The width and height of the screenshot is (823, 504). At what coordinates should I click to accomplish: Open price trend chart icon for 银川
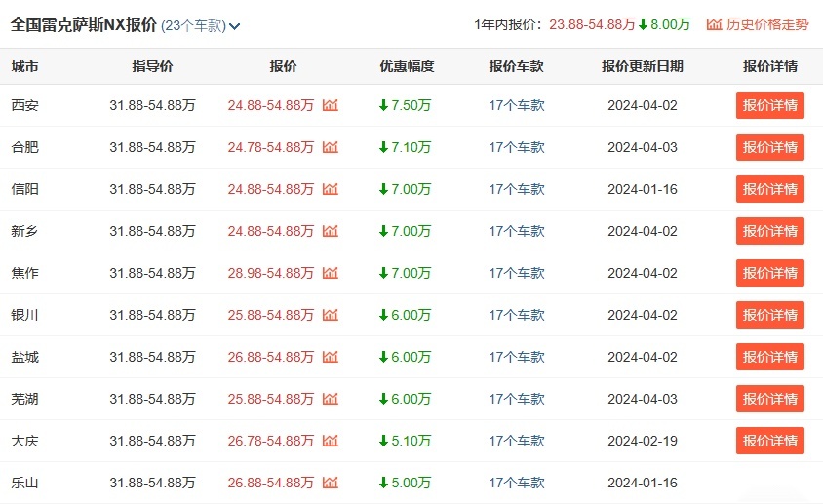[x=331, y=315]
